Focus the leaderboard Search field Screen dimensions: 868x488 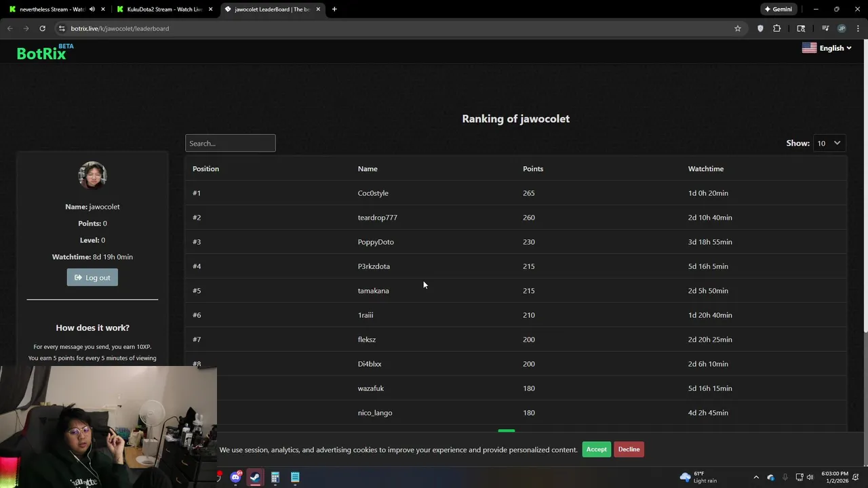(230, 143)
